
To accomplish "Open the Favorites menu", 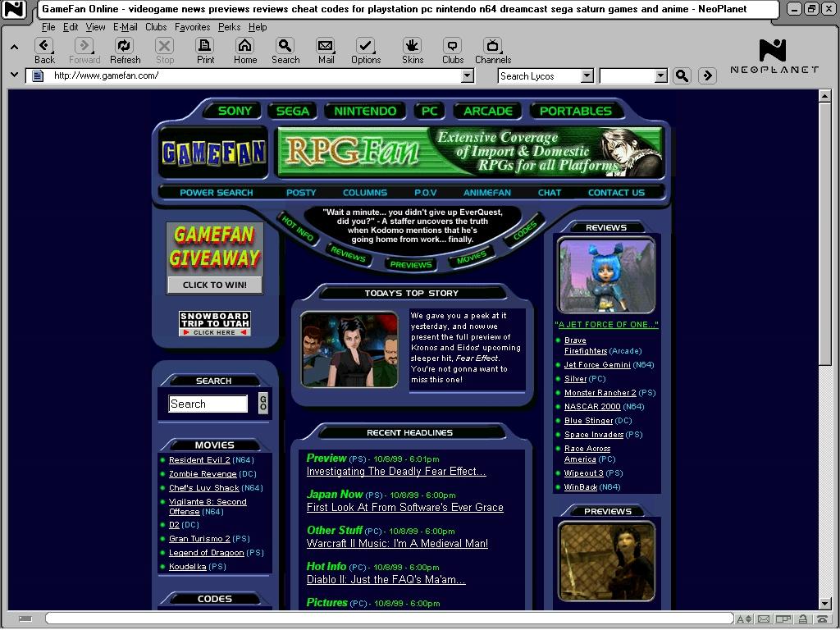I will 192,27.
